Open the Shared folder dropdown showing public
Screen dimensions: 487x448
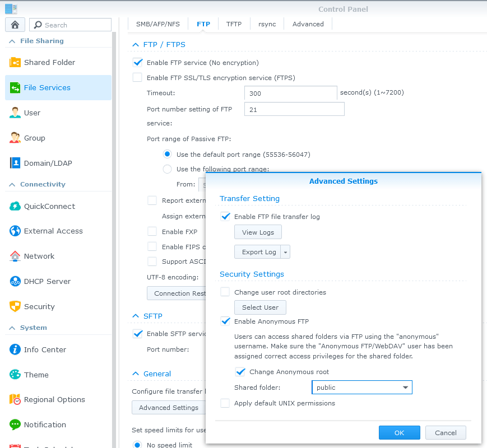pyautogui.click(x=361, y=388)
